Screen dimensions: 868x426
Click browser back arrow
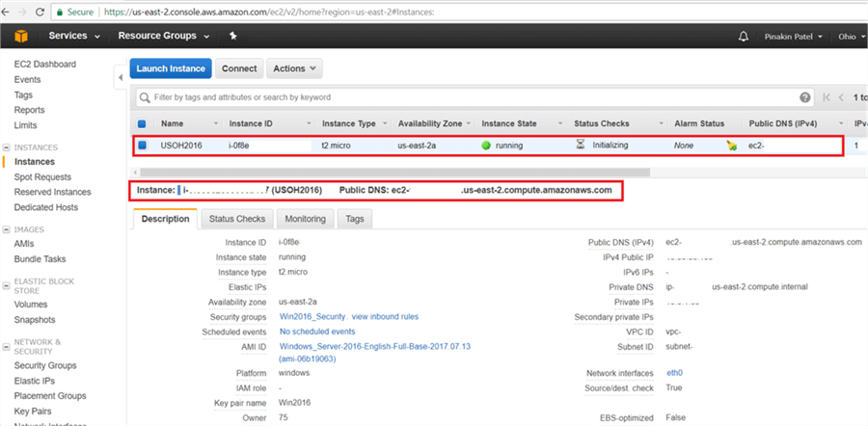click(x=6, y=12)
